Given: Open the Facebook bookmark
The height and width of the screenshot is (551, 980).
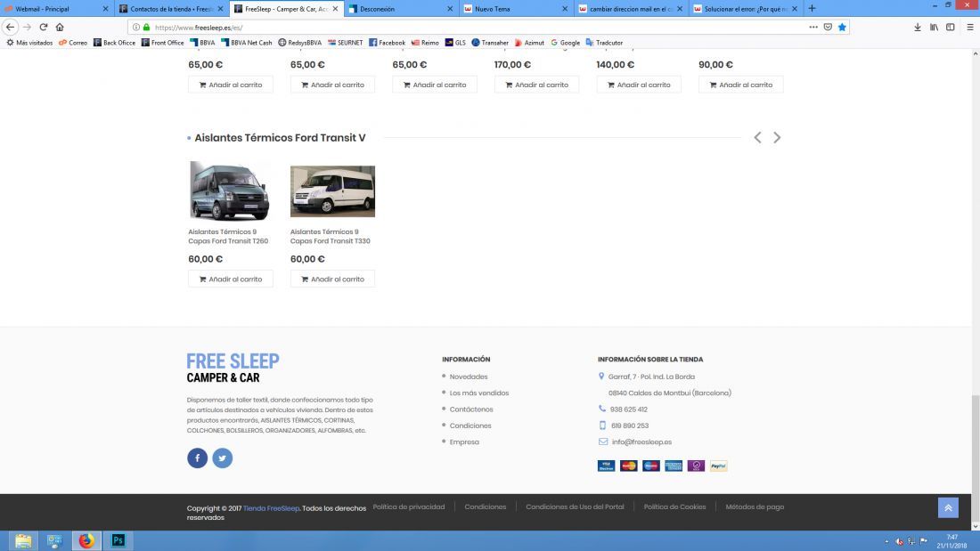Looking at the screenshot, I should [x=387, y=43].
